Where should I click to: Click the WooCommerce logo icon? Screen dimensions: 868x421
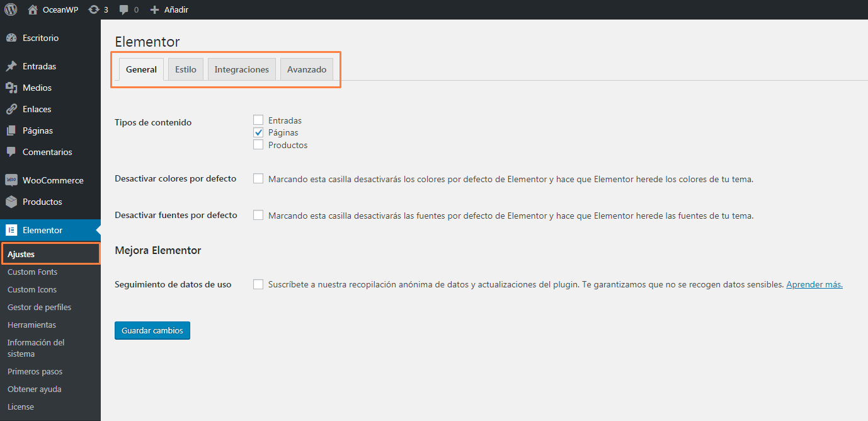[11, 180]
